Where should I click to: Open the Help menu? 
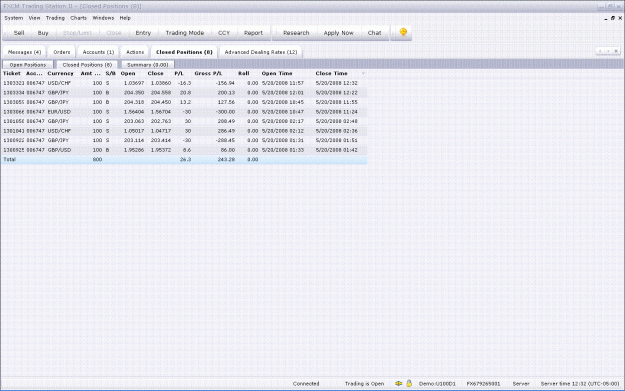[x=125, y=18]
